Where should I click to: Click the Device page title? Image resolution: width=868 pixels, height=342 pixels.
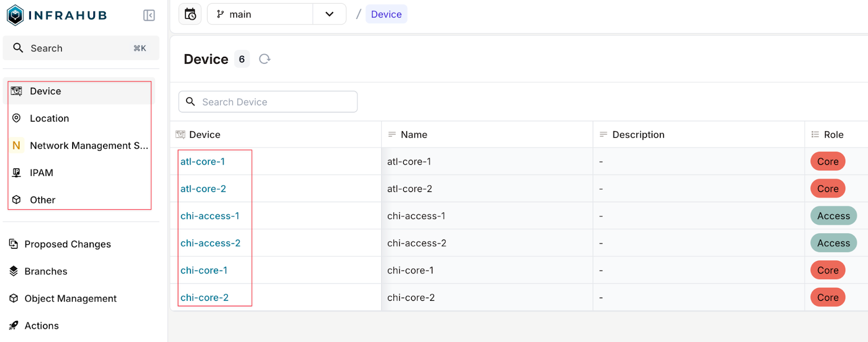[206, 59]
